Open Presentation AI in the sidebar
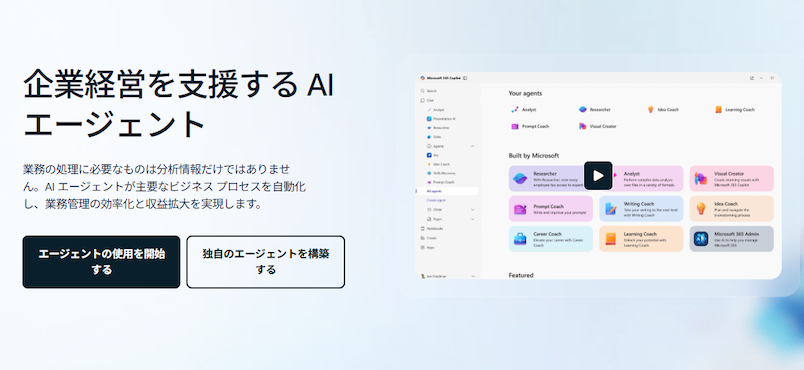804x370 pixels. tap(441, 119)
